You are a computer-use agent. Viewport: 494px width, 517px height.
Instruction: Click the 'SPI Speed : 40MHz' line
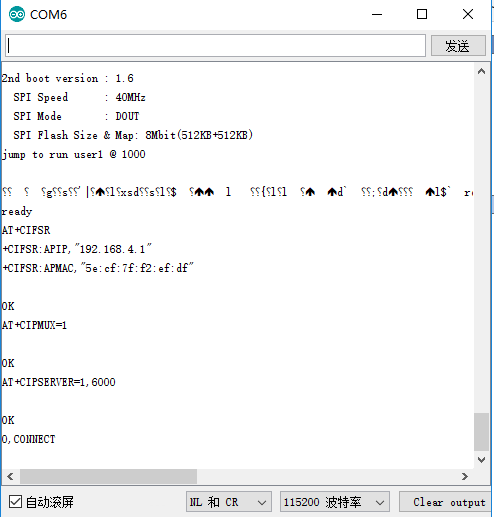coord(79,97)
